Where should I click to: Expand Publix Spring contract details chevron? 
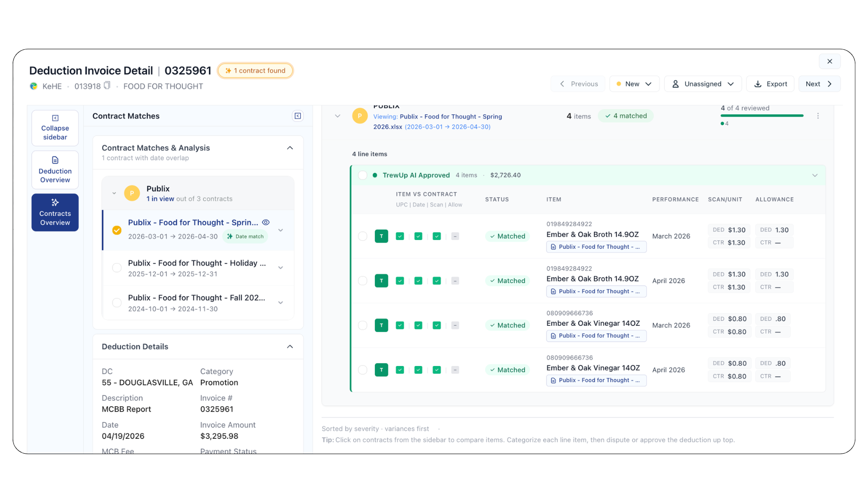281,230
